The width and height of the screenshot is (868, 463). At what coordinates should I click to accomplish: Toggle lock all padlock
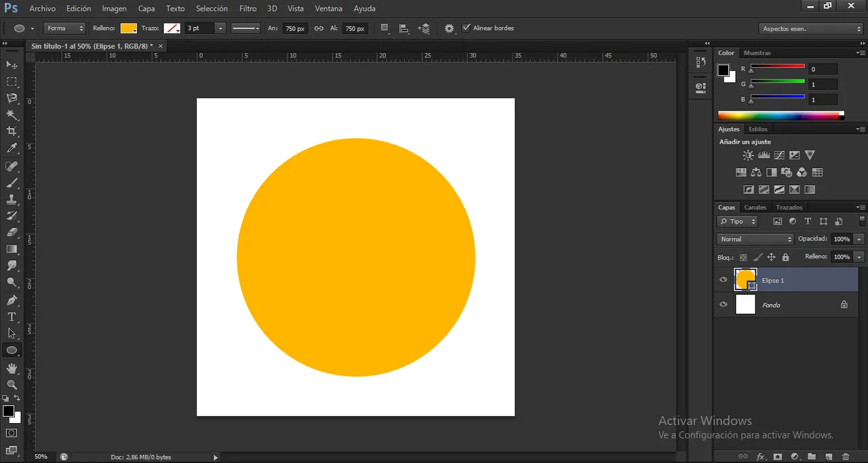785,257
